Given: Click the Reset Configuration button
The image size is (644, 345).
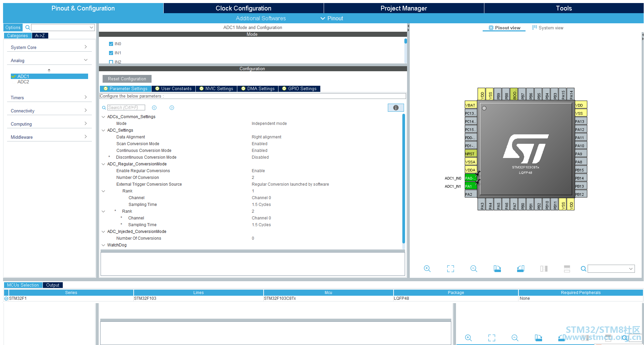Looking at the screenshot, I should coord(127,79).
